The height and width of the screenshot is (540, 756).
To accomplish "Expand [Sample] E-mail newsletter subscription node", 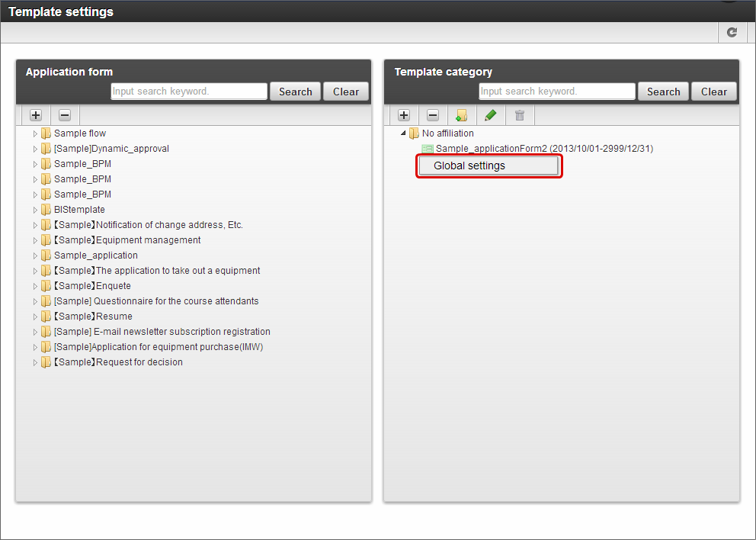I will coord(35,332).
